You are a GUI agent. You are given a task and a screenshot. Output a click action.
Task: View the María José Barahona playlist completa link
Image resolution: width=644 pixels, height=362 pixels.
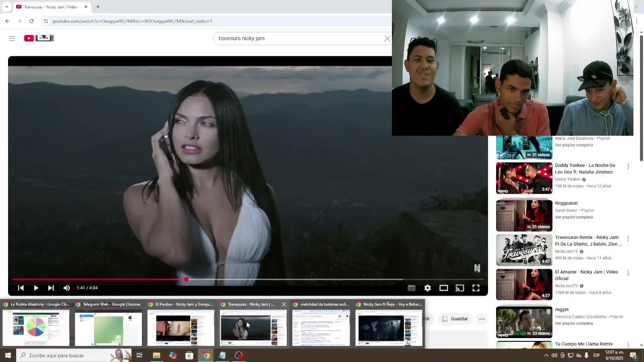coord(574,145)
